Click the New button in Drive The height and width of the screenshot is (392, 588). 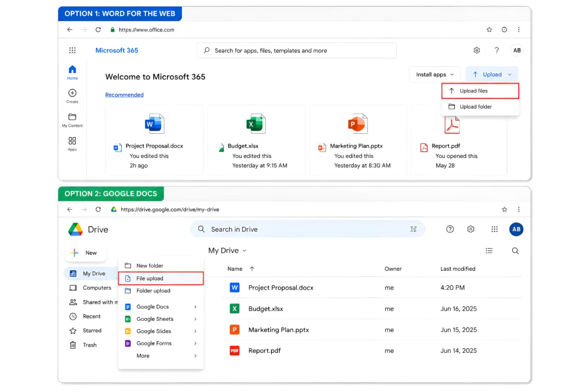(x=85, y=253)
